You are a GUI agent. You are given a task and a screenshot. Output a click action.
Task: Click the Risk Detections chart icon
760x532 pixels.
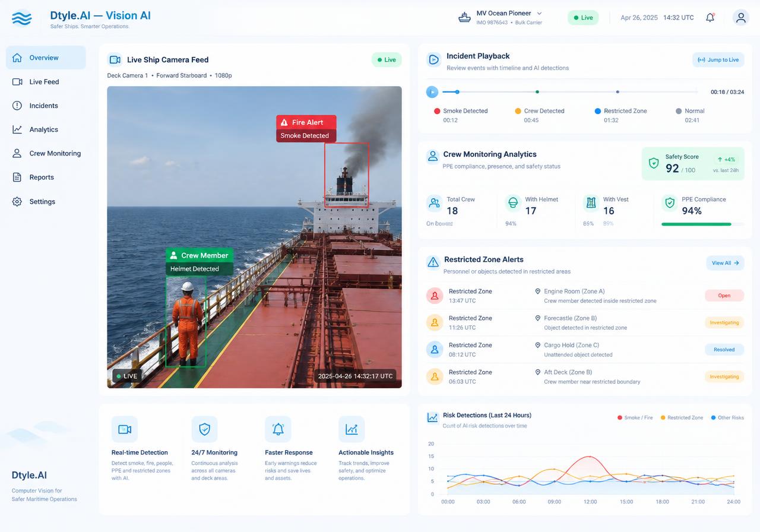click(432, 417)
